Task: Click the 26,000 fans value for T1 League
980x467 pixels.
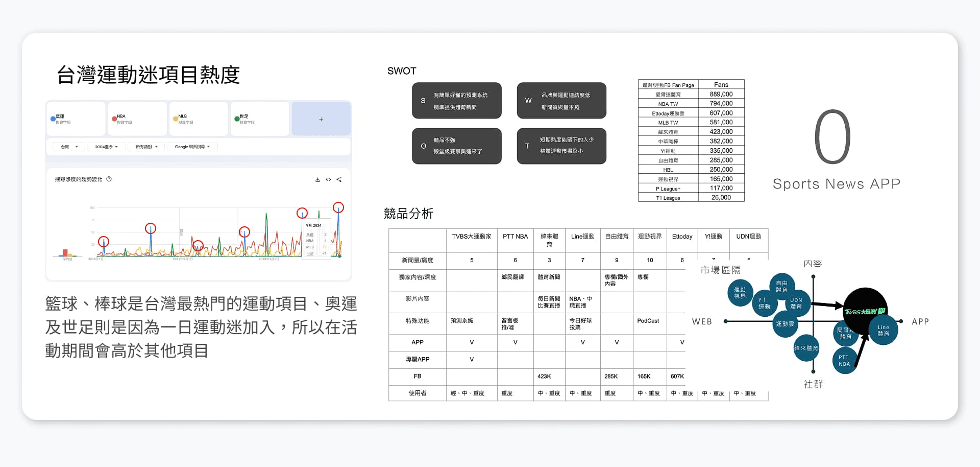Action: (x=721, y=198)
